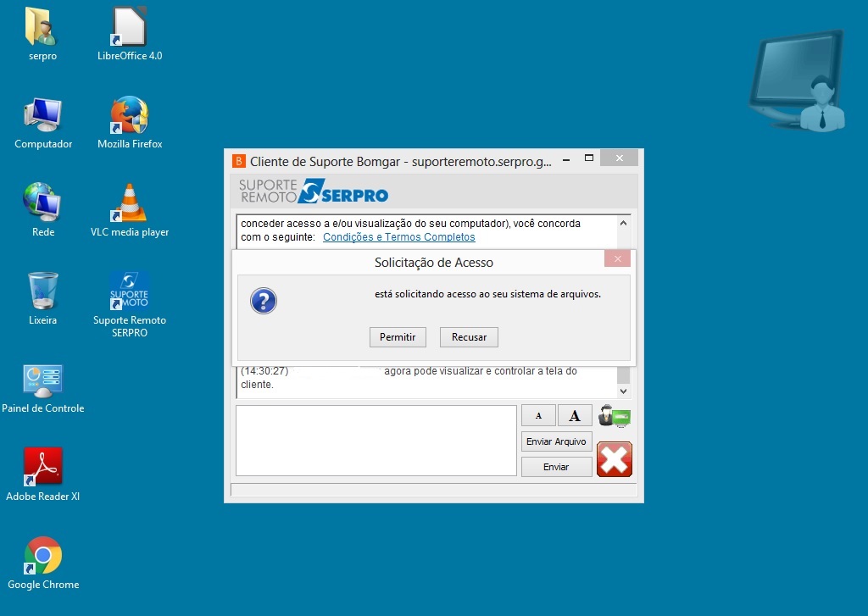Open Condições e Termos Completos link
Screen dimensions: 868x616
point(398,237)
